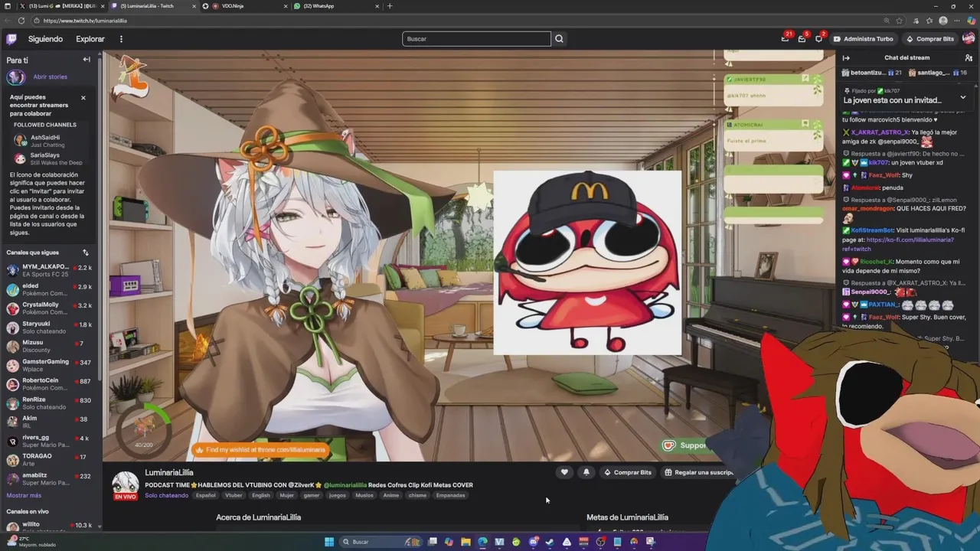The width and height of the screenshot is (980, 551).
Task: Close the collaboration tip box
Action: [83, 97]
